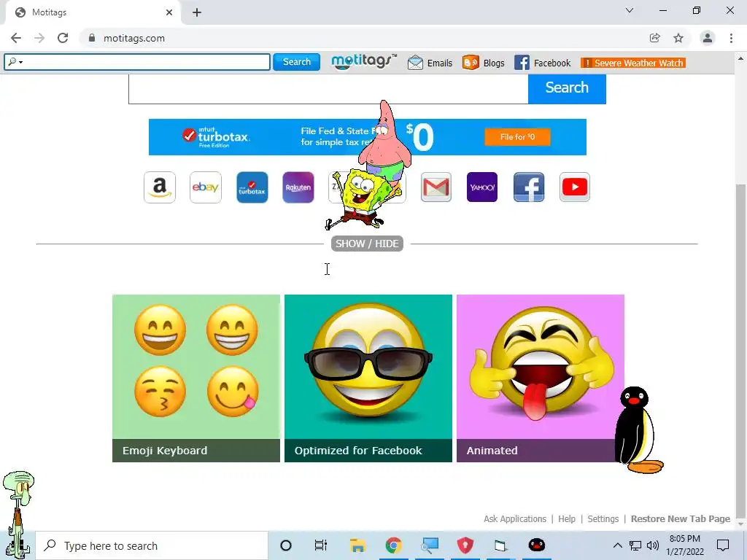Show hidden system tray icons
The height and width of the screenshot is (560, 747).
[x=617, y=545]
